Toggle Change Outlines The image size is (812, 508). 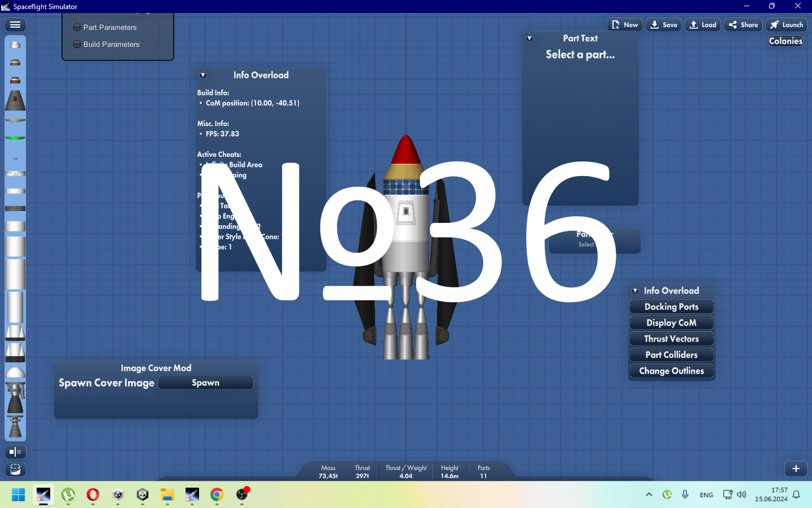click(x=672, y=371)
